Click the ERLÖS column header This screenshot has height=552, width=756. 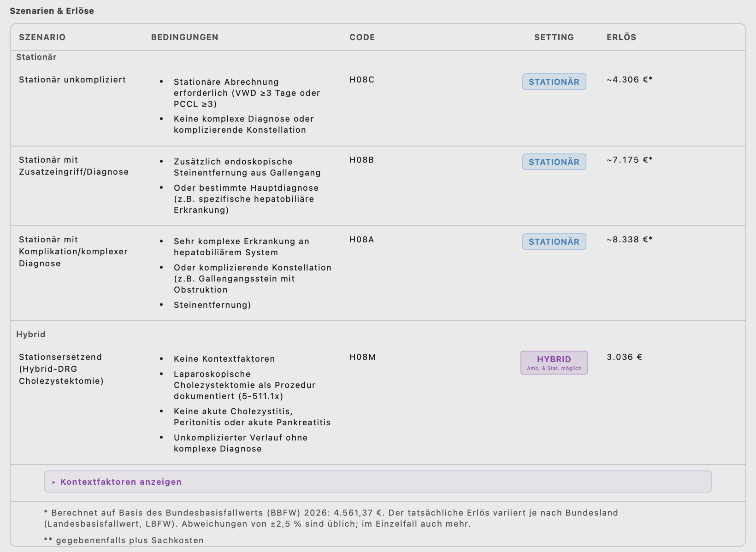[x=621, y=37]
